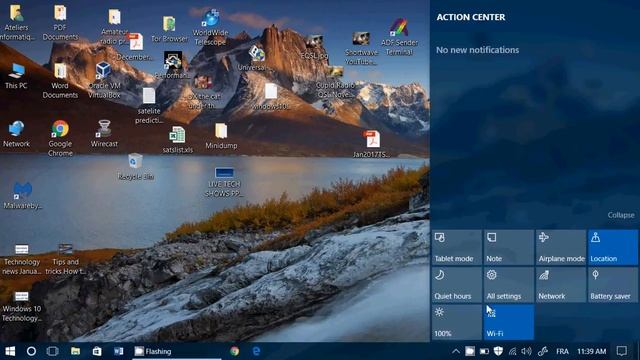Open Windows Defender shield tray icon
The height and width of the screenshot is (360, 640).
498,351
